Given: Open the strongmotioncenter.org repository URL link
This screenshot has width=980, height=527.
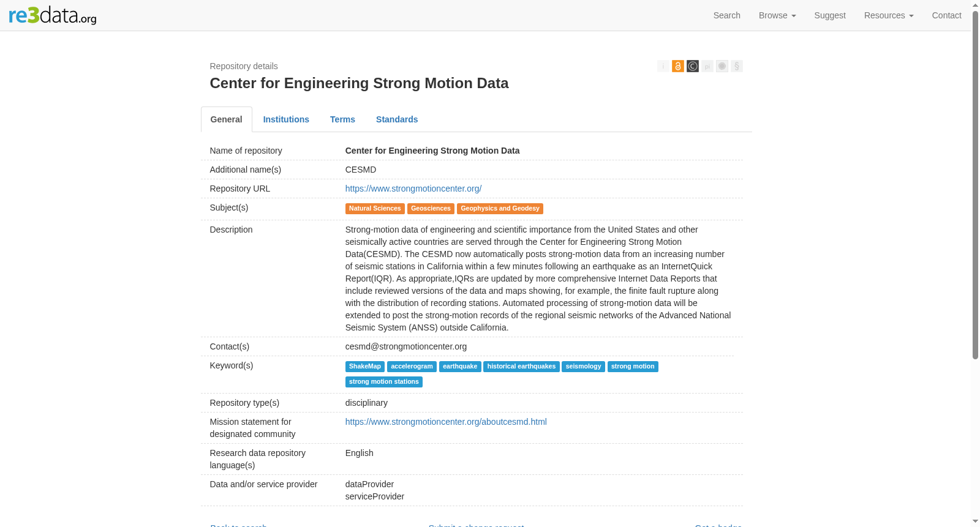Looking at the screenshot, I should click(x=413, y=189).
